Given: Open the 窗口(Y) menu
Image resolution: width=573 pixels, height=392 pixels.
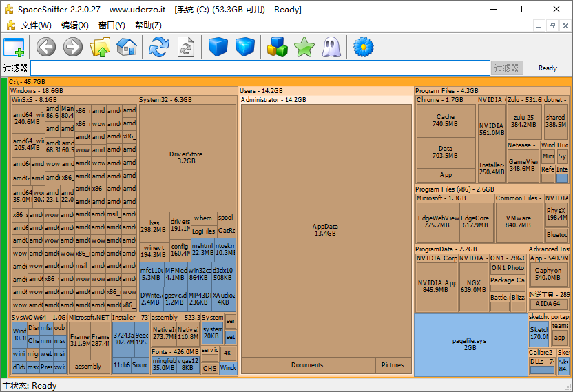Looking at the screenshot, I should tap(112, 25).
